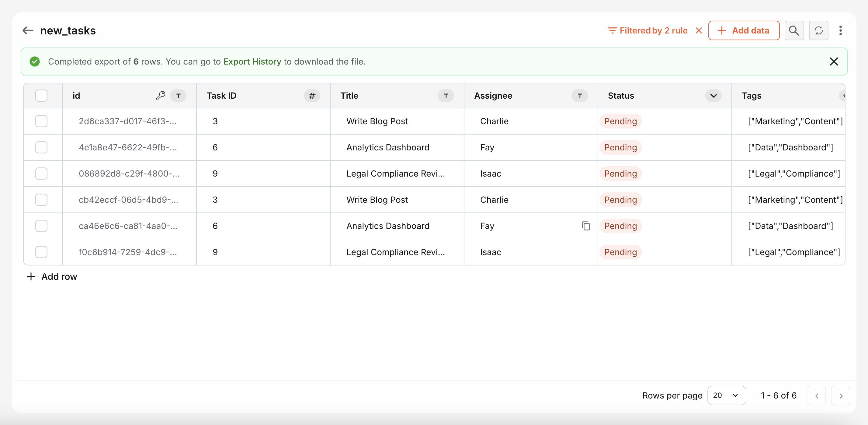The image size is (868, 425).
Task: Click the Pending status in cb42eccf row
Action: (x=620, y=200)
